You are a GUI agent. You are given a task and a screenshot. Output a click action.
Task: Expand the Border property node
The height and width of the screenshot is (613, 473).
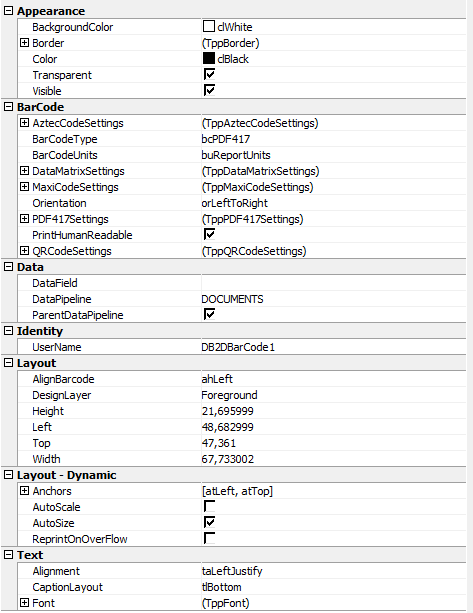tap(24, 43)
